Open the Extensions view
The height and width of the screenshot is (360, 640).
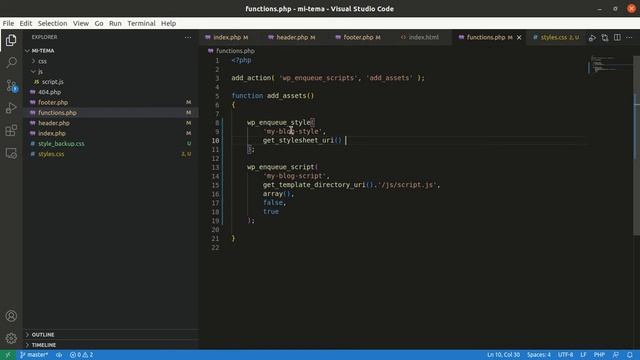click(x=11, y=131)
